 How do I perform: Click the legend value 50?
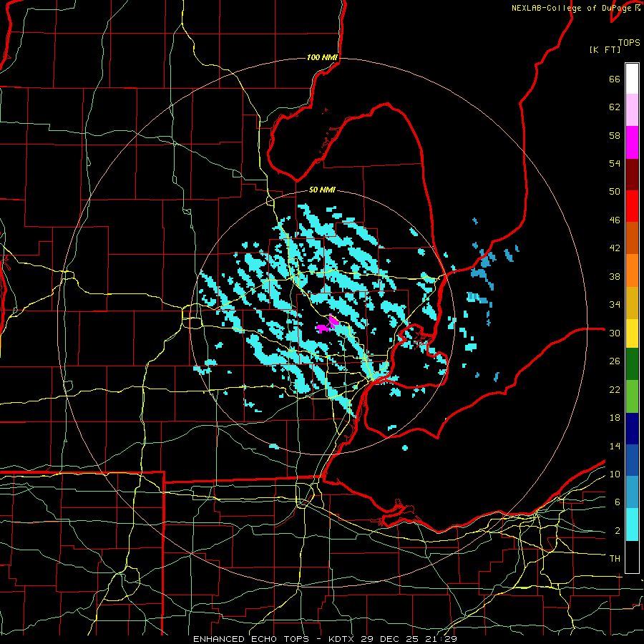[615, 192]
